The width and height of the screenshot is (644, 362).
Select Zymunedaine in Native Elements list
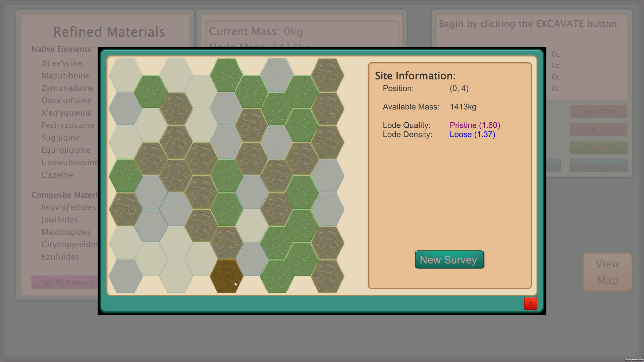tap(68, 88)
